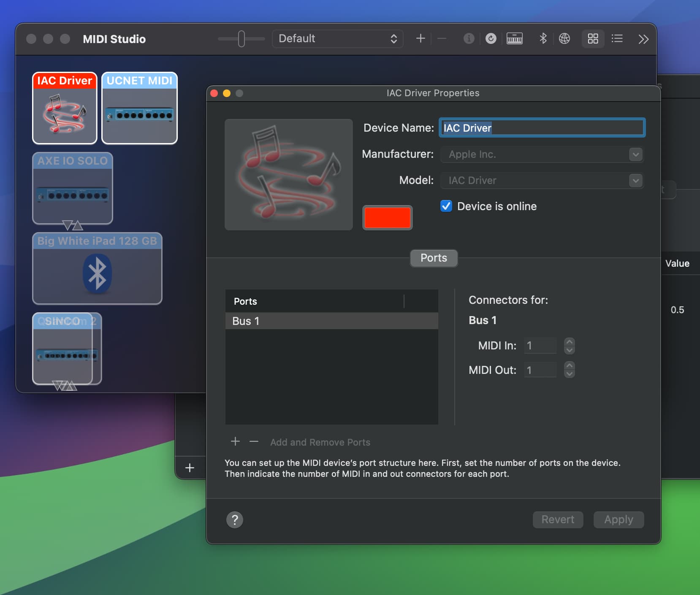Screen dimensions: 700x595
Task: Open the red device color swatch
Action: tap(387, 218)
